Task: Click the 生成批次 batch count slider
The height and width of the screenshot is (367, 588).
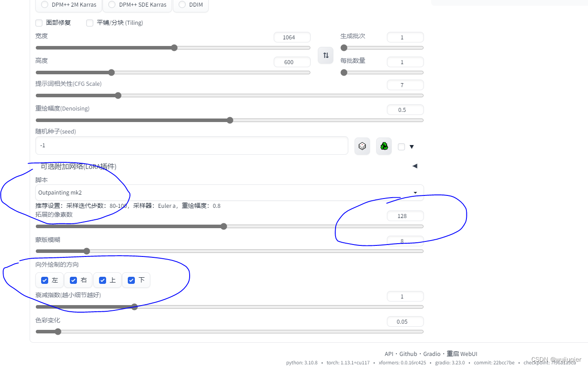Action: pos(382,48)
